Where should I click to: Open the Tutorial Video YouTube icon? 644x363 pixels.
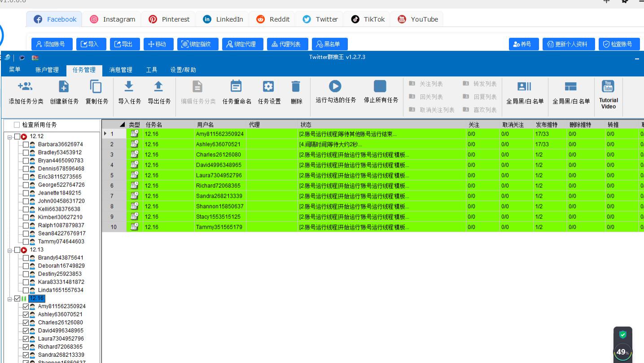click(608, 86)
